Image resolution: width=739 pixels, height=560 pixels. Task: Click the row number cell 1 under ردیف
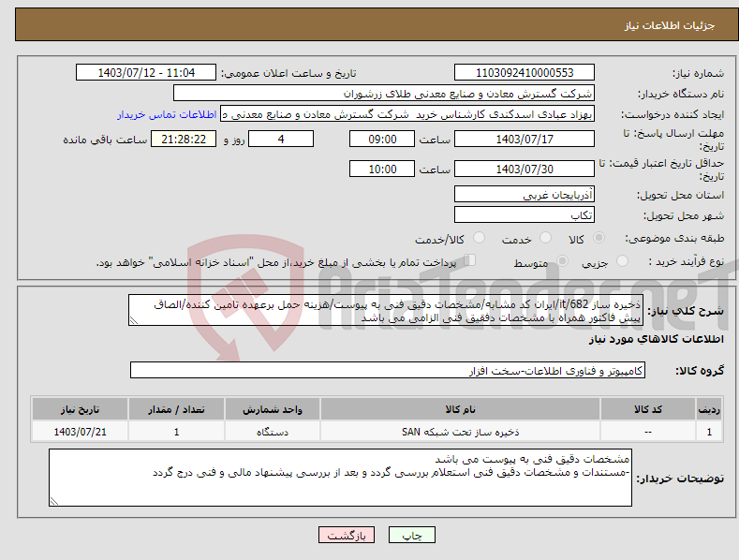tap(709, 432)
